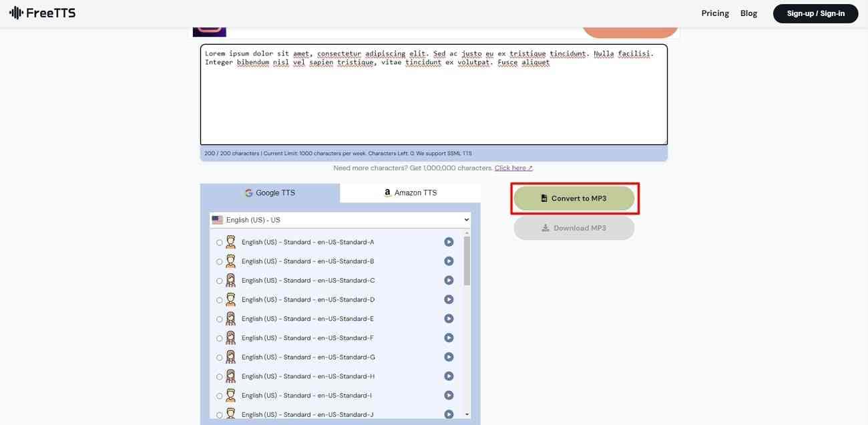Play preview for en-US-Standard-B voice
This screenshot has height=425, width=868.
tap(449, 261)
